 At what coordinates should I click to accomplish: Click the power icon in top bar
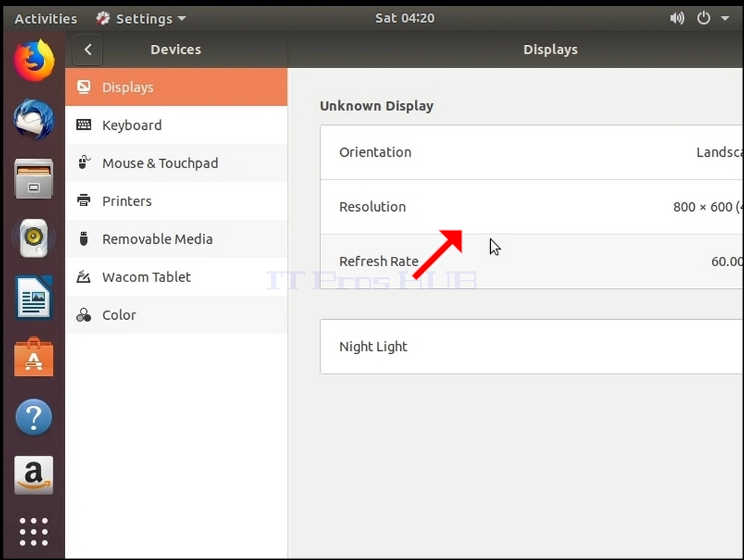pyautogui.click(x=703, y=19)
